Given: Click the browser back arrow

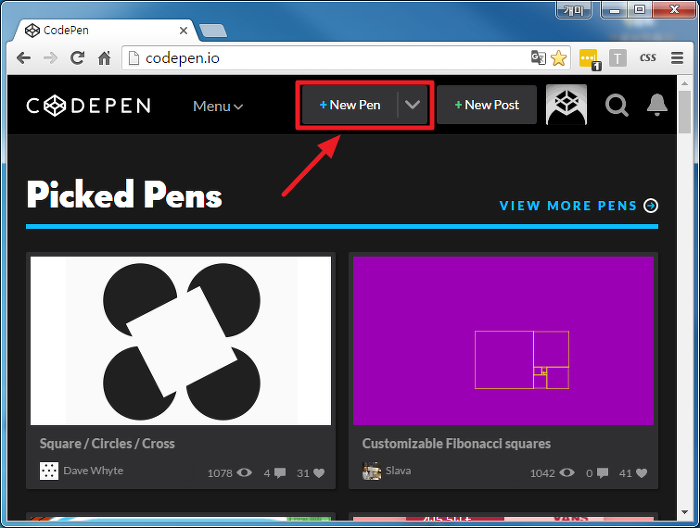Looking at the screenshot, I should [x=24, y=58].
